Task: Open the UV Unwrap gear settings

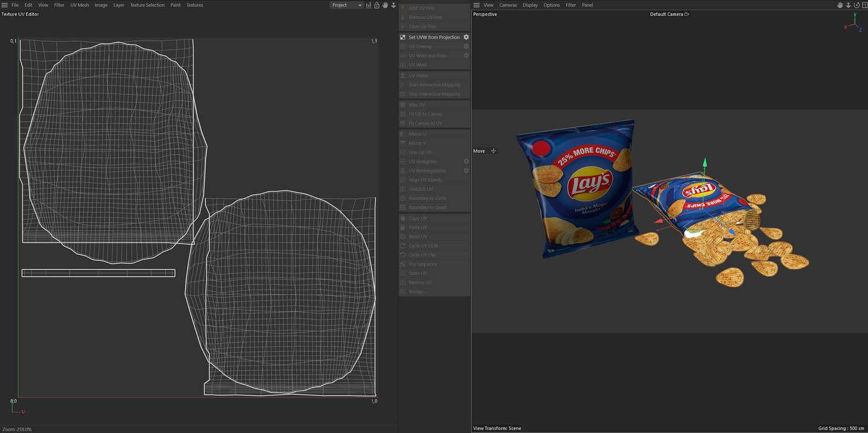Action: (466, 46)
